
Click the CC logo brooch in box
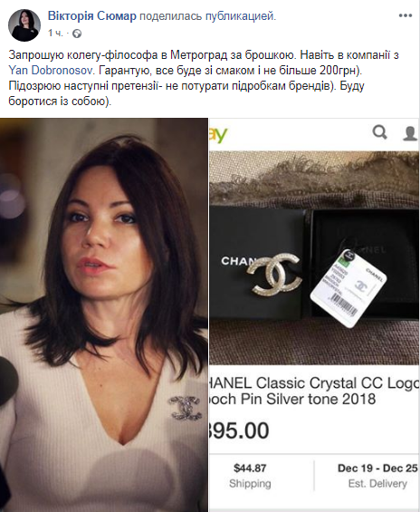[x=274, y=275]
